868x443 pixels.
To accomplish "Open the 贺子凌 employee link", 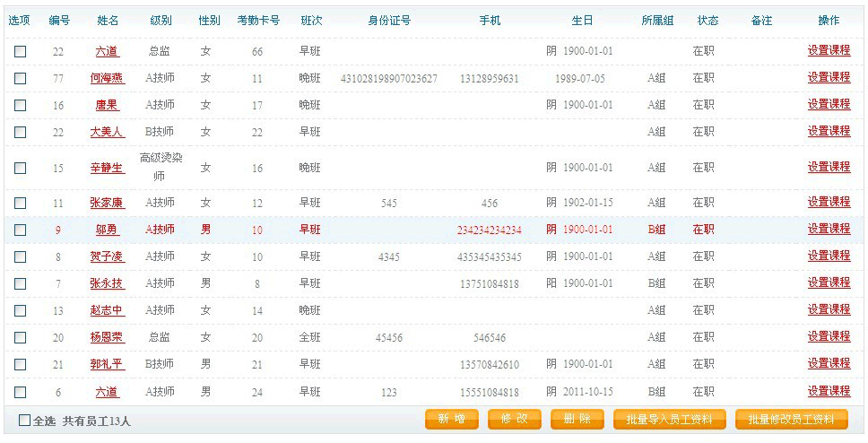I will click(x=107, y=257).
